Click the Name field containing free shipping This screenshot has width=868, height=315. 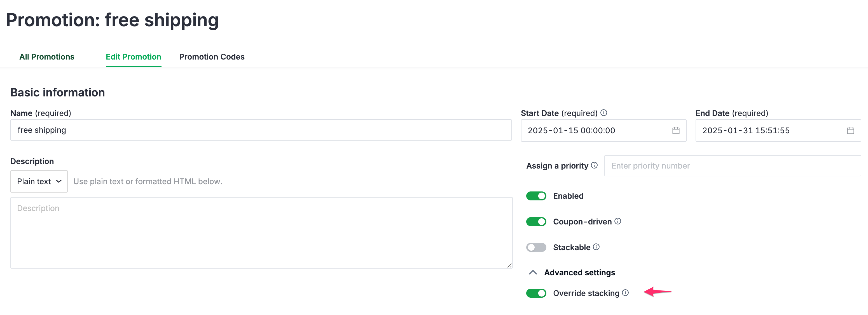pos(261,130)
